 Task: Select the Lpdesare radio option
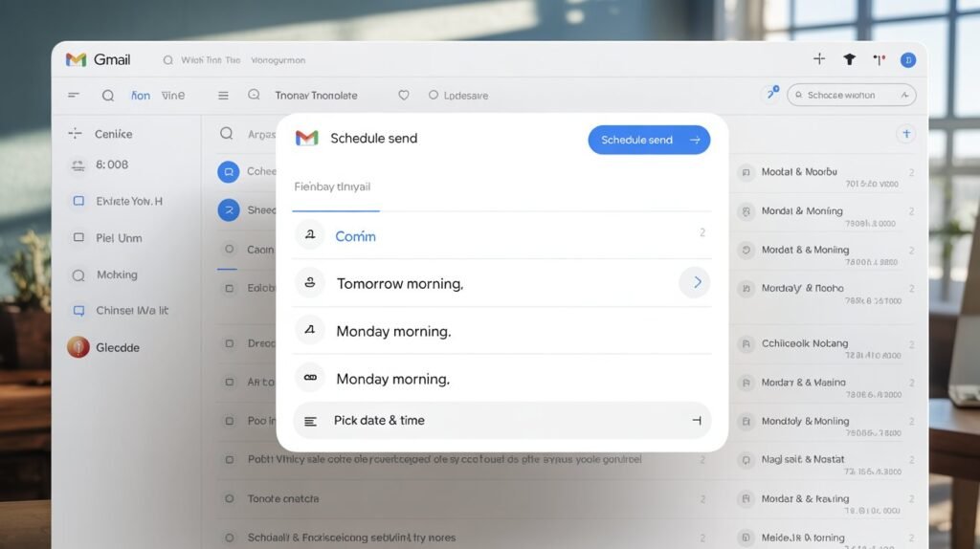point(434,95)
